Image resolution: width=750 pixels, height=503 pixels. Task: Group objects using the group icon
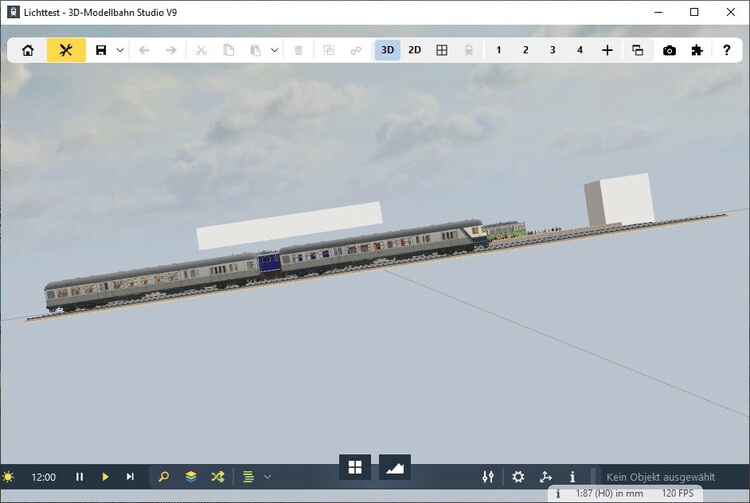tap(329, 50)
